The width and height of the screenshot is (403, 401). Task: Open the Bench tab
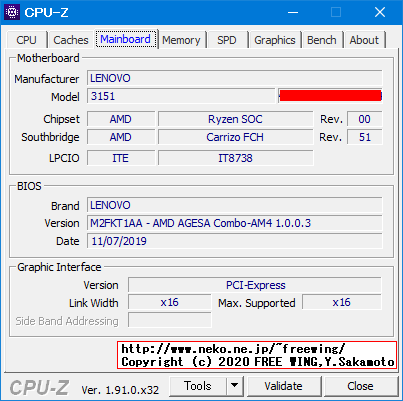(322, 40)
